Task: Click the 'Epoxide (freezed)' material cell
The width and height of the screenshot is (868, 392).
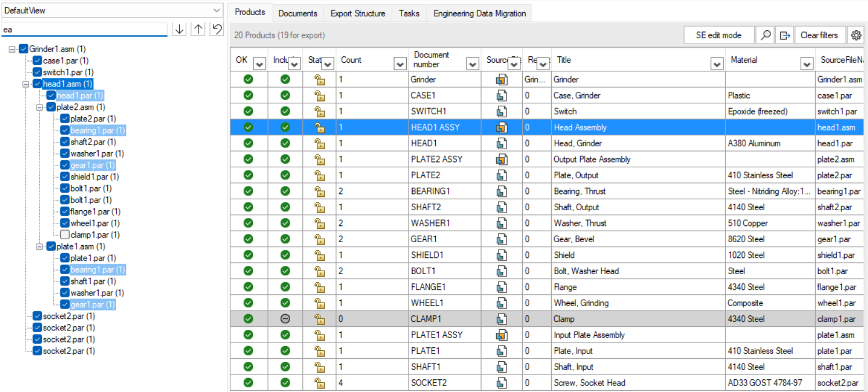Action: (x=769, y=112)
